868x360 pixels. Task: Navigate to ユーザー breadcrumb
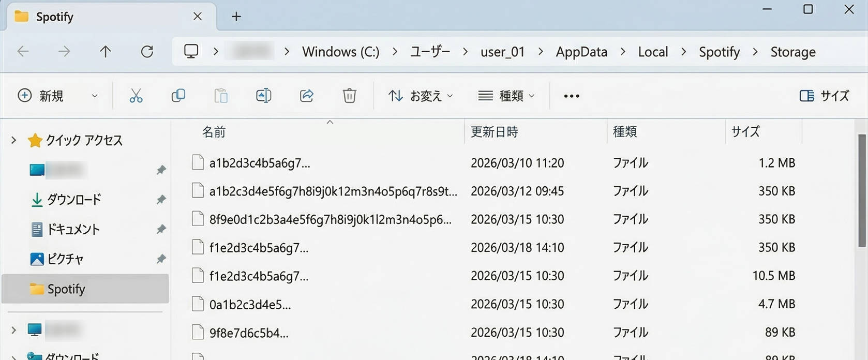[x=430, y=52]
